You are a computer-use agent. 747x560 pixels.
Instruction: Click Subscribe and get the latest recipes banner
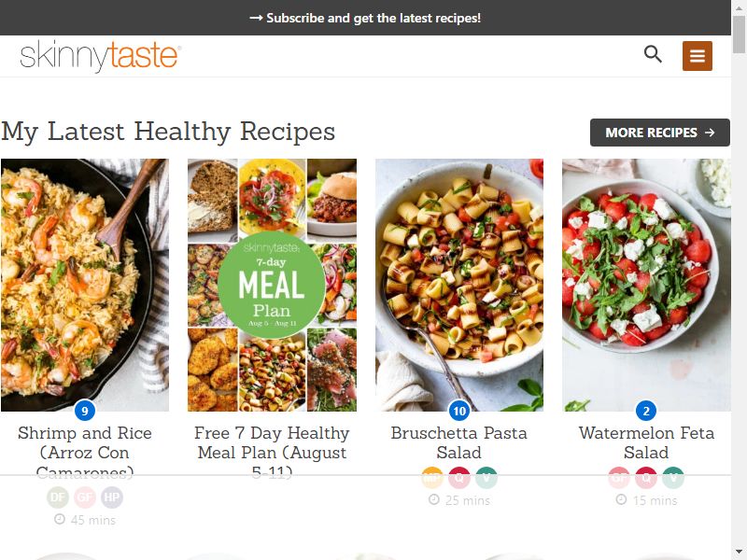[x=365, y=18]
